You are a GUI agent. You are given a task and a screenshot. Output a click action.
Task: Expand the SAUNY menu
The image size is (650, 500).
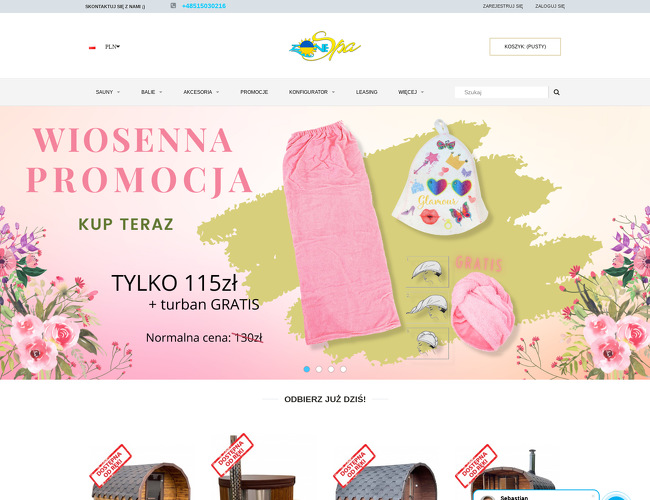[x=108, y=92]
